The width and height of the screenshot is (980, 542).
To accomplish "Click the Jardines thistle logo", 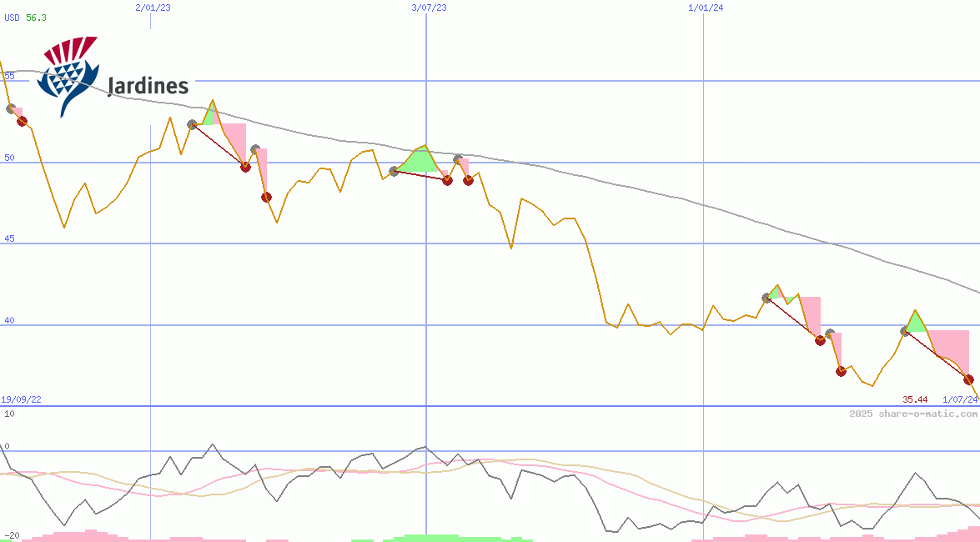I will click(68, 76).
